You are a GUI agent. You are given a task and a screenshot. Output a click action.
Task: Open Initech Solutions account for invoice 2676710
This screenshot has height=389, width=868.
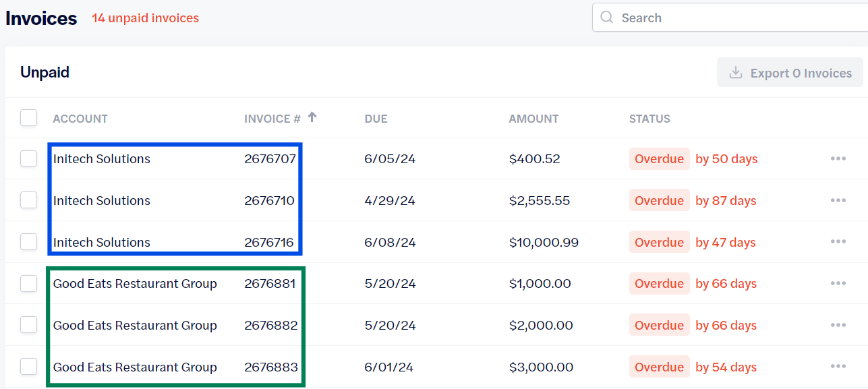102,201
